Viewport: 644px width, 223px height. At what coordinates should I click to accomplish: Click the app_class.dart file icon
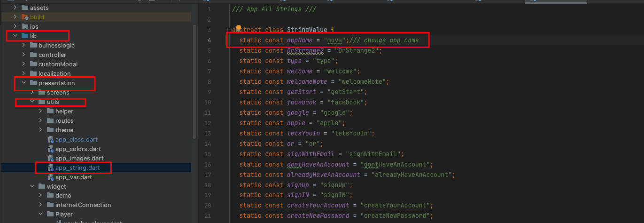(51, 140)
